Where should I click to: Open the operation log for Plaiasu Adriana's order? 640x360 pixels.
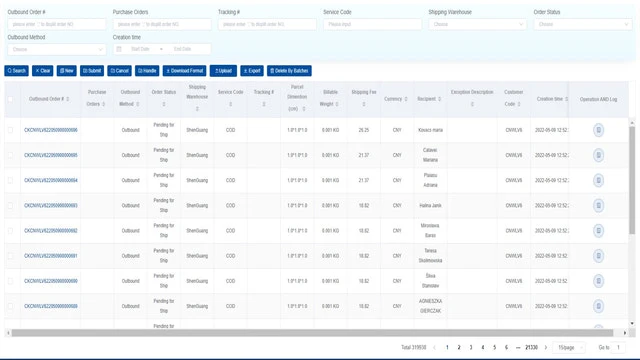[x=598, y=180]
